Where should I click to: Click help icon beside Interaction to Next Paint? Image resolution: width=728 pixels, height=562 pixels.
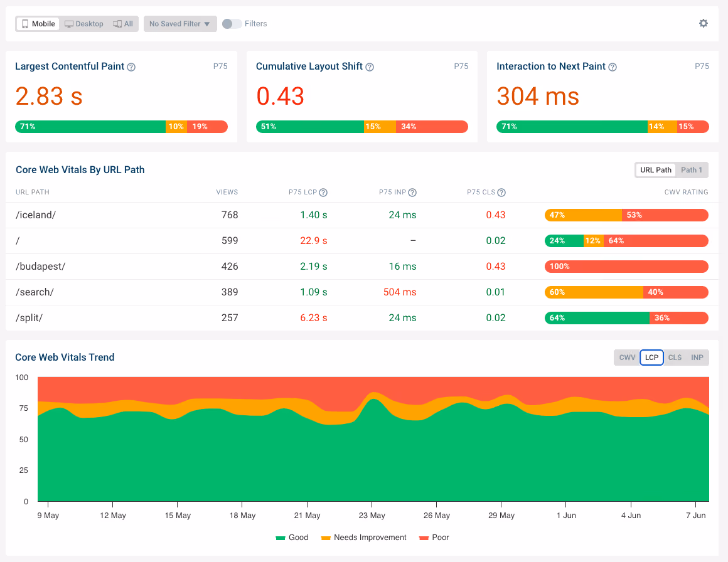point(613,67)
